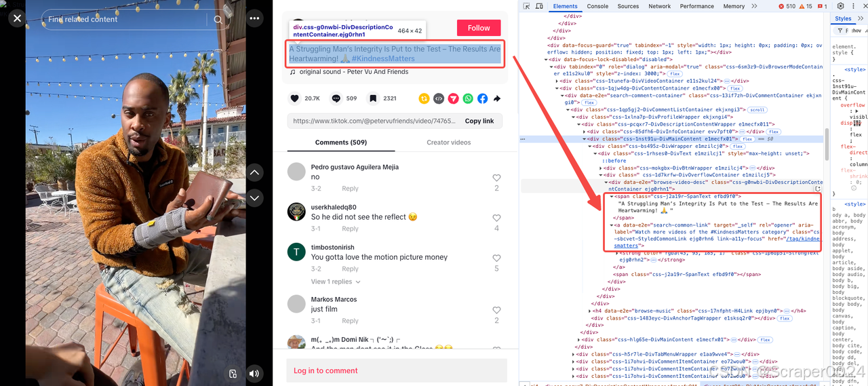868x386 pixels.
Task: Switch to the Performance tab
Action: coord(697,6)
